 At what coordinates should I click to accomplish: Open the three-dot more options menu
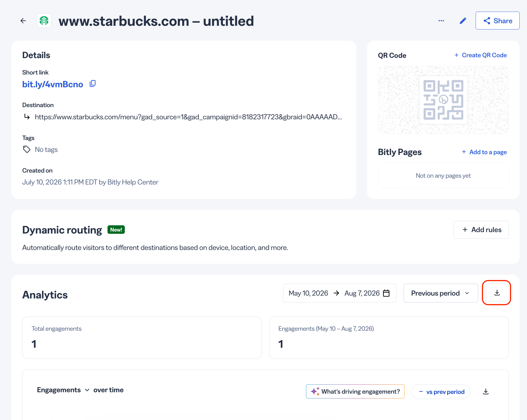(x=441, y=21)
